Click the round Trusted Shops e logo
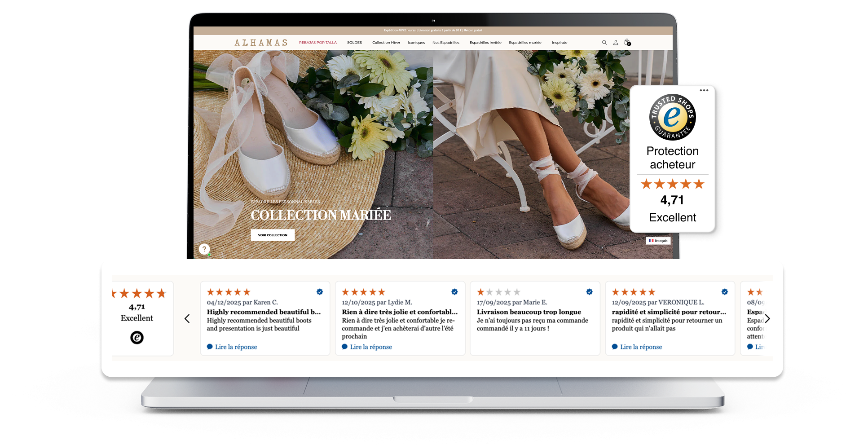868x445 pixels. pos(137,337)
